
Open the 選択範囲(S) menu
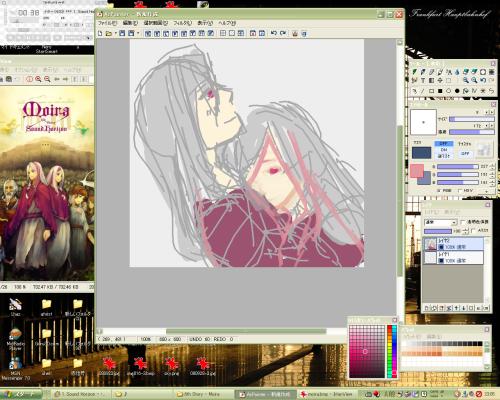[x=155, y=23]
